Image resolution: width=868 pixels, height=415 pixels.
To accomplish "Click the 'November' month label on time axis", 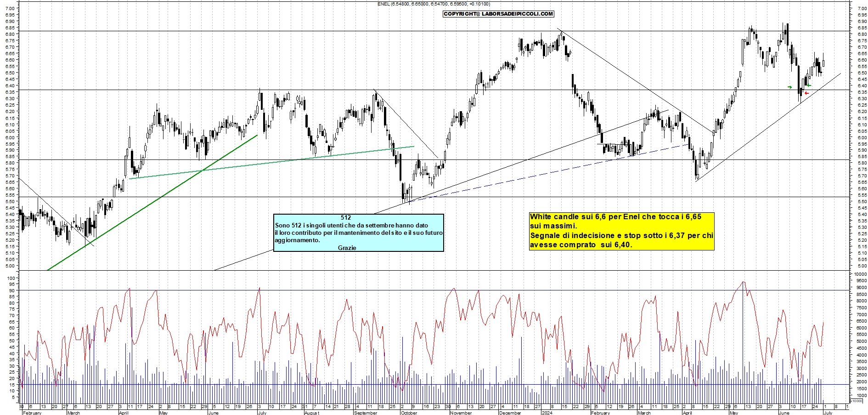I will (x=461, y=413).
